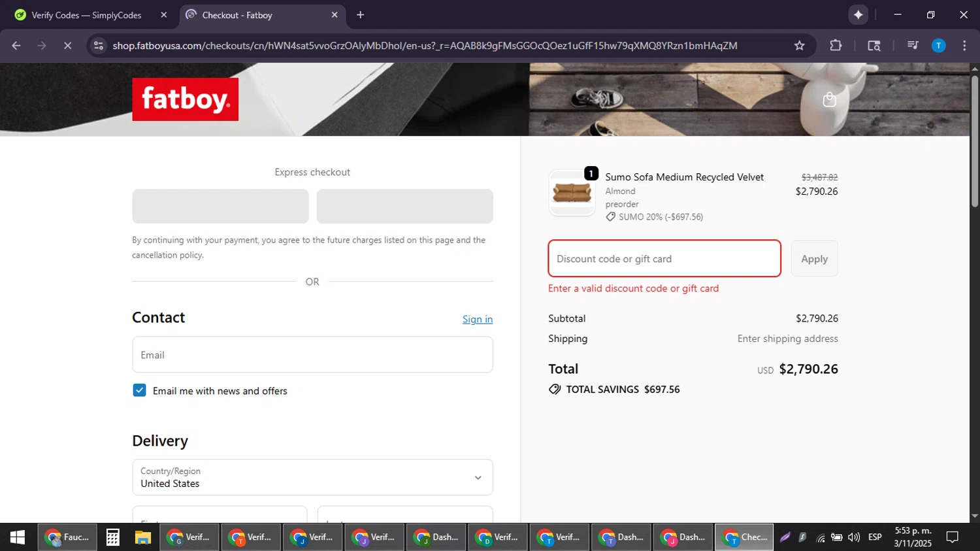Screen dimensions: 980x551
Task: Switch to the Fauc... Chrome taskbar window
Action: (67, 537)
